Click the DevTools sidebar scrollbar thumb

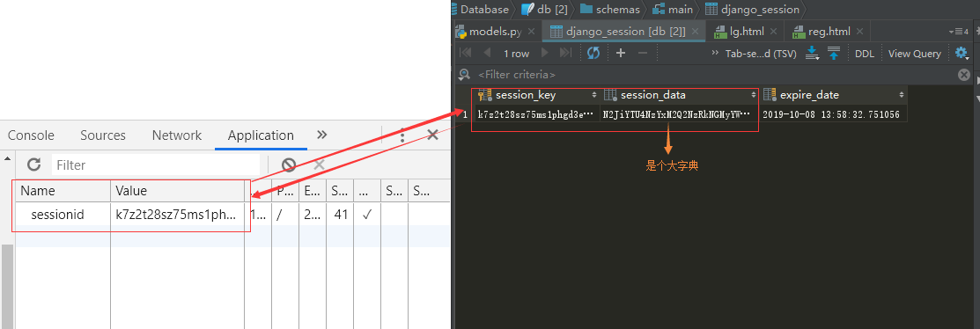coord(7,287)
